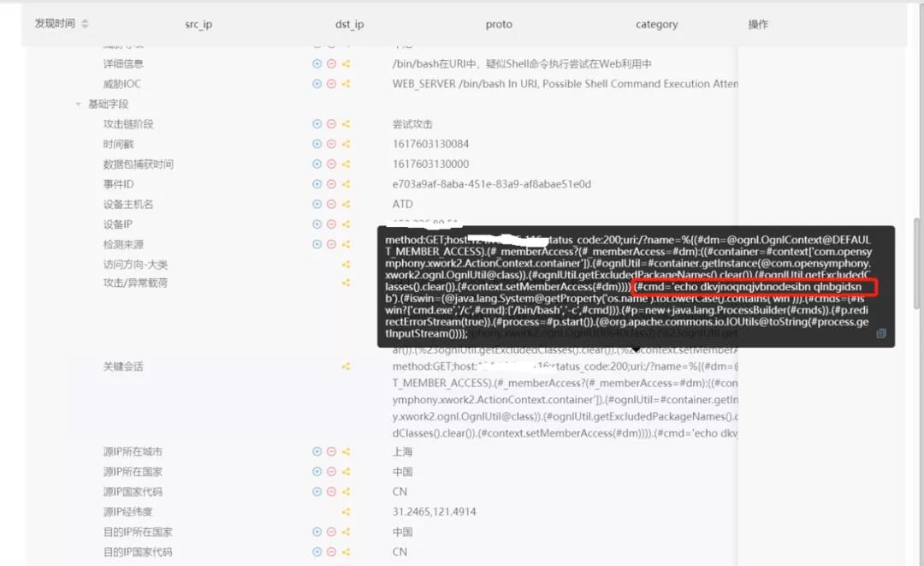This screenshot has width=924, height=566.
Task: Click the vertical scrollbar on right side
Action: pos(916,283)
